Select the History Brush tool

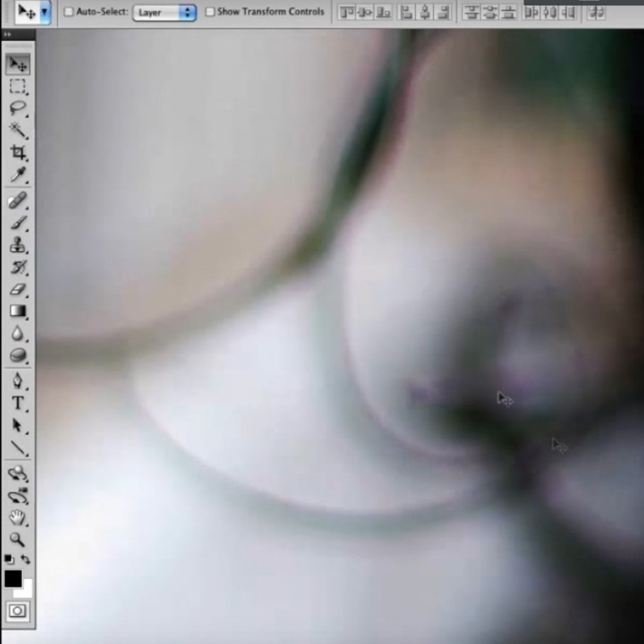18,268
